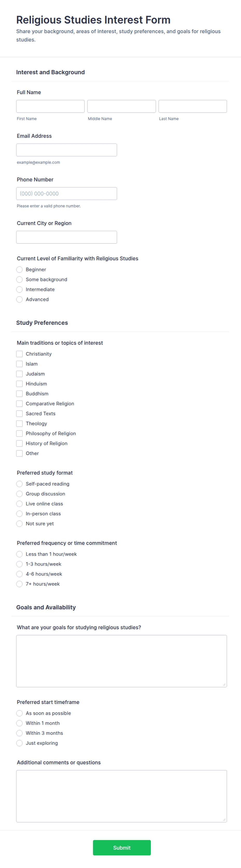The image size is (241, 868).
Task: Tick the Buddhism topic checkbox
Action: [x=20, y=394]
